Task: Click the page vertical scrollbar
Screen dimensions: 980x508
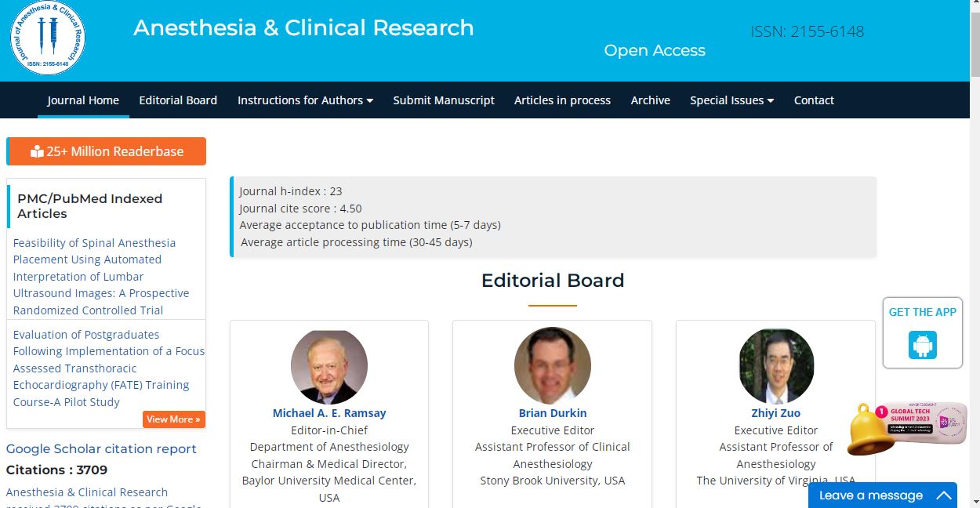Action: [x=974, y=254]
